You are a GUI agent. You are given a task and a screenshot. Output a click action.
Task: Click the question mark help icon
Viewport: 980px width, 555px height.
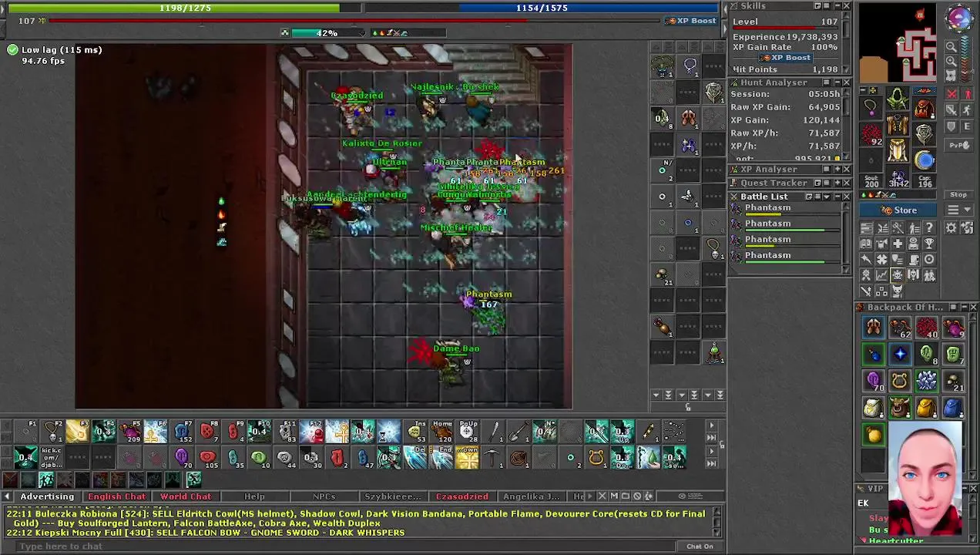pyautogui.click(x=928, y=227)
